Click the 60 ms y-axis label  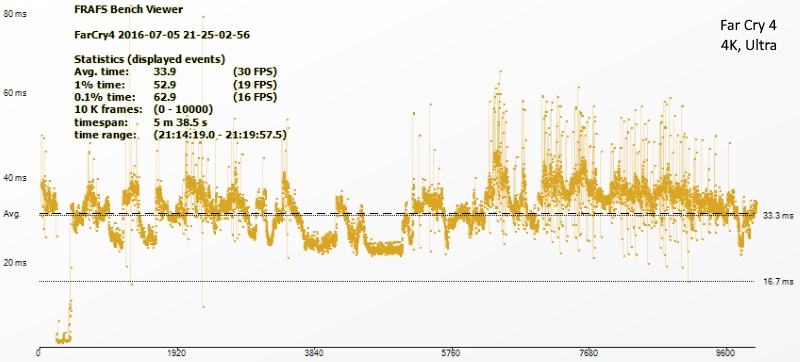click(x=15, y=94)
